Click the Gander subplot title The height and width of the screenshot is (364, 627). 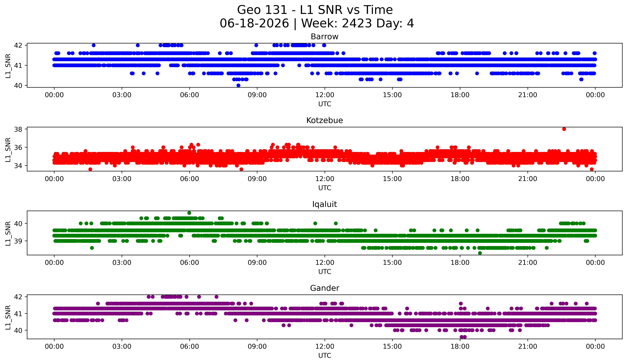[324, 288]
